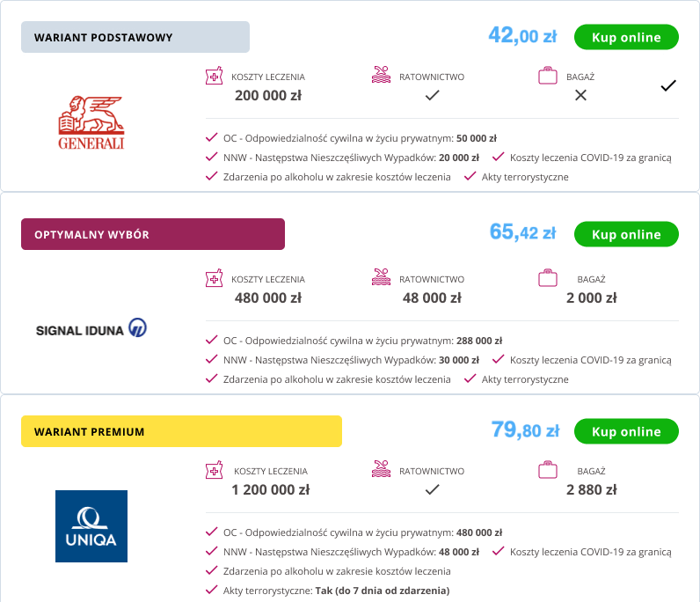Click the Generali medical costs icon
This screenshot has width=700, height=602.
pyautogui.click(x=214, y=77)
